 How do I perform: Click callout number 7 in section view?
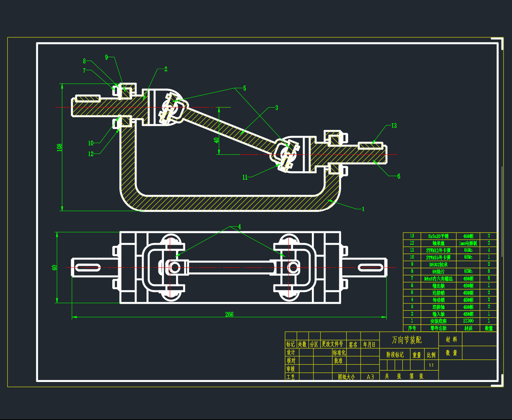[85, 70]
